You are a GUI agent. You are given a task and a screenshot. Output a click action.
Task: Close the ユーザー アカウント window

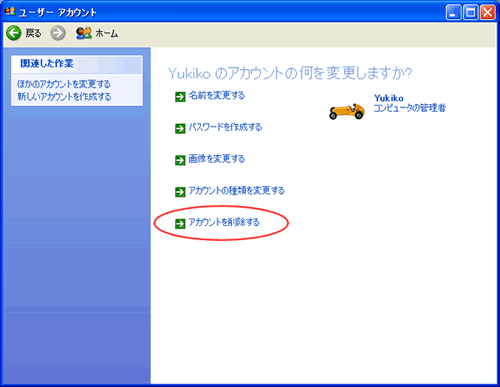click(488, 13)
